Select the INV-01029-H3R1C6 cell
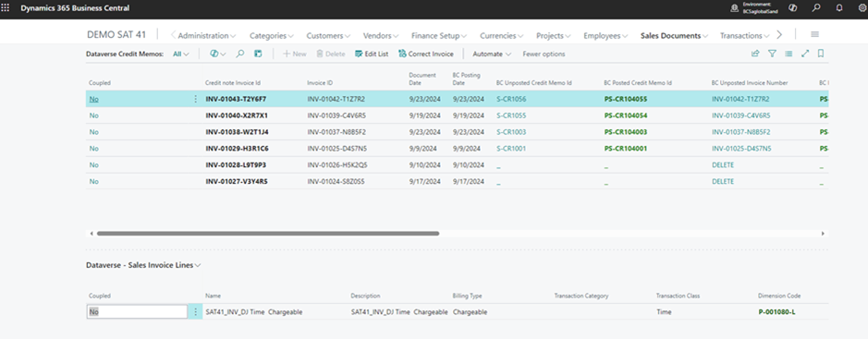Image resolution: width=868 pixels, height=339 pixels. coord(237,148)
